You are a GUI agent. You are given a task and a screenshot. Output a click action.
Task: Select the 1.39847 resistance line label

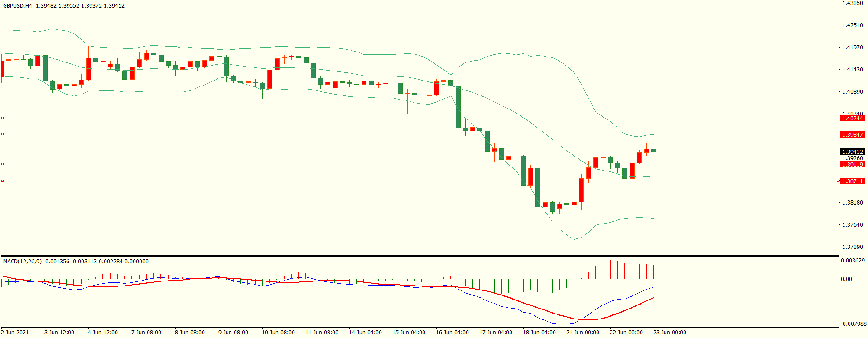[x=852, y=134]
